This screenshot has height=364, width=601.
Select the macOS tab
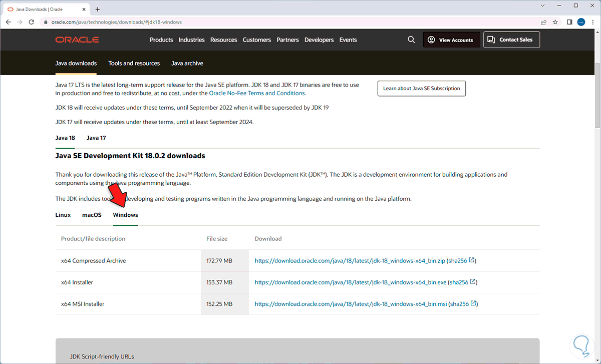pos(92,215)
